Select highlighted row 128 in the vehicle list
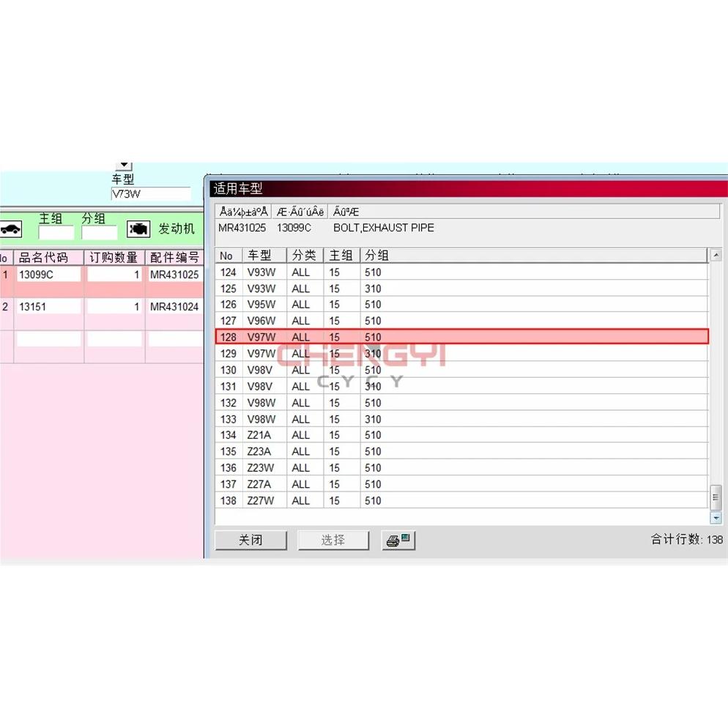 tap(462, 337)
